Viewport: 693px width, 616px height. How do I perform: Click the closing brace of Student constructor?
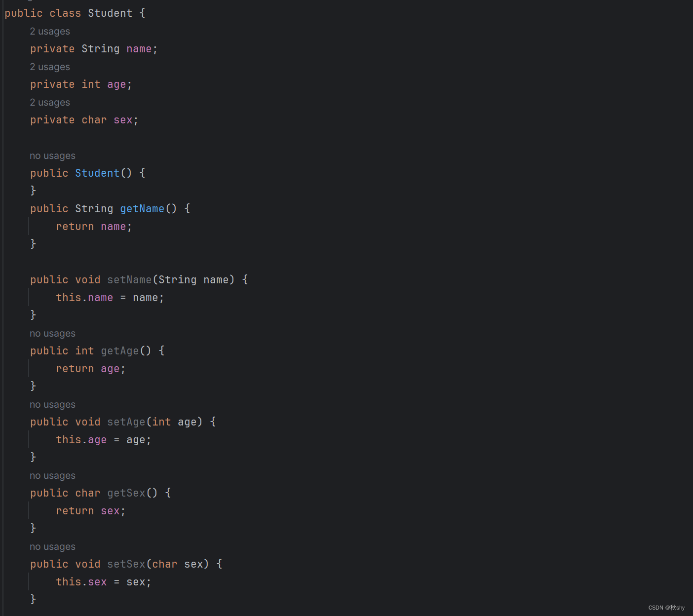(33, 191)
